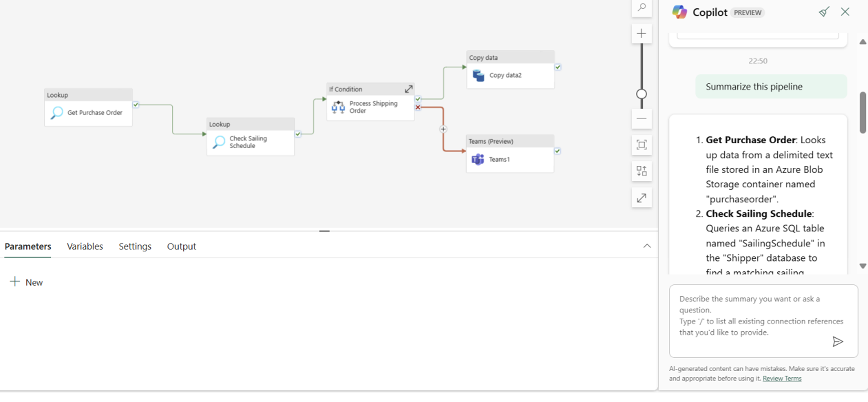Drag the vertical zoom slider on canvas

[x=641, y=93]
